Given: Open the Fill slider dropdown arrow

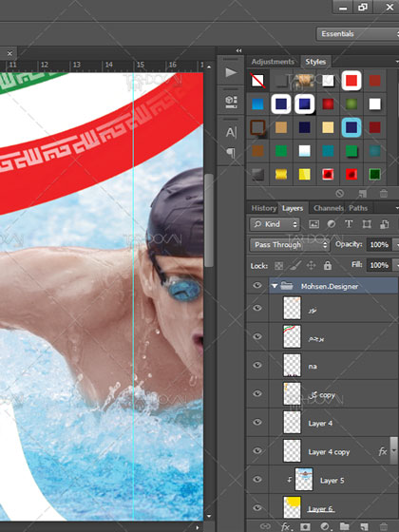Looking at the screenshot, I should 395,265.
